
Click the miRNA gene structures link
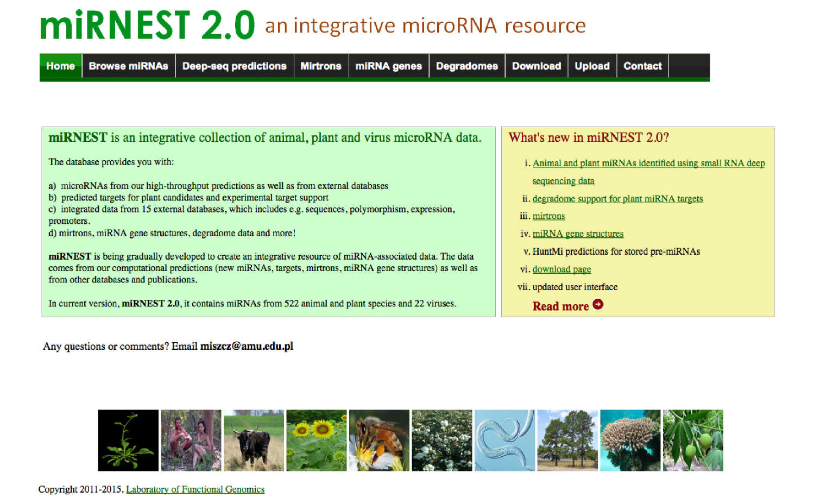point(578,234)
